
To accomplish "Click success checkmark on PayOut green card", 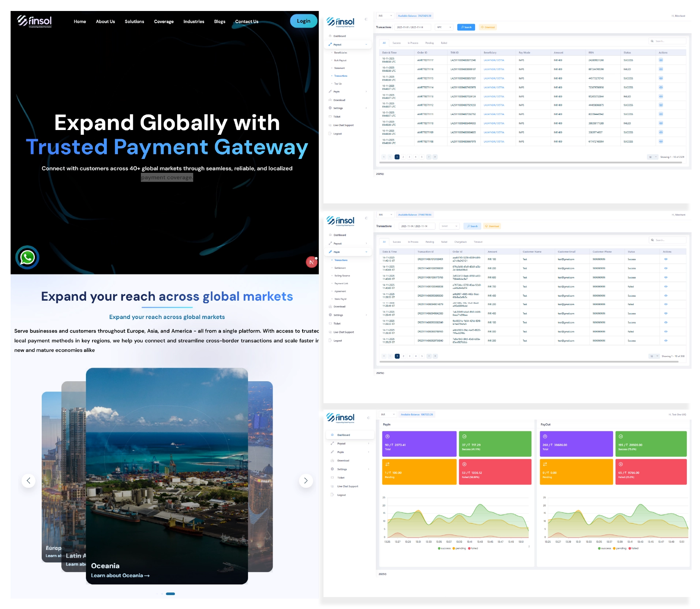I will (621, 436).
